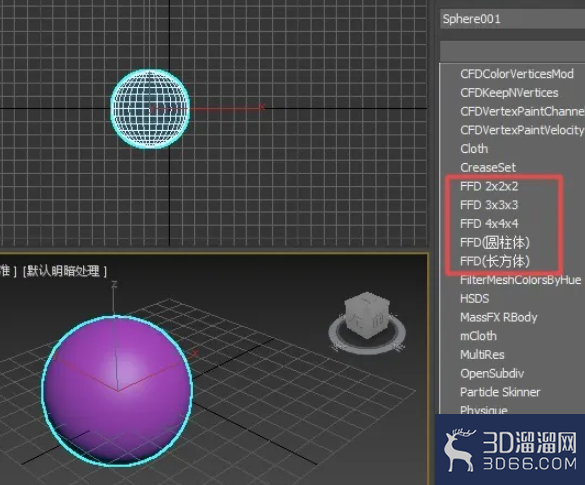Click the ViewCube in perspective viewport
The image size is (585, 485).
[x=367, y=315]
